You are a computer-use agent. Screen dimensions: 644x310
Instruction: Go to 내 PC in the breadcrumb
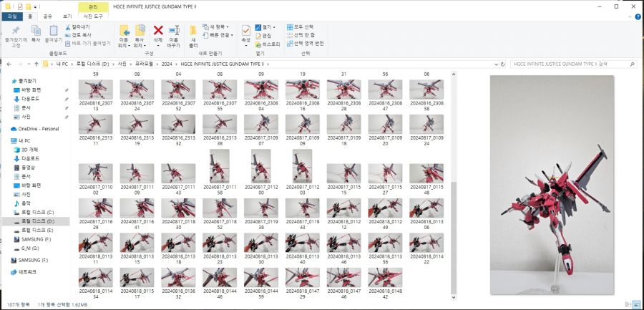(x=62, y=64)
